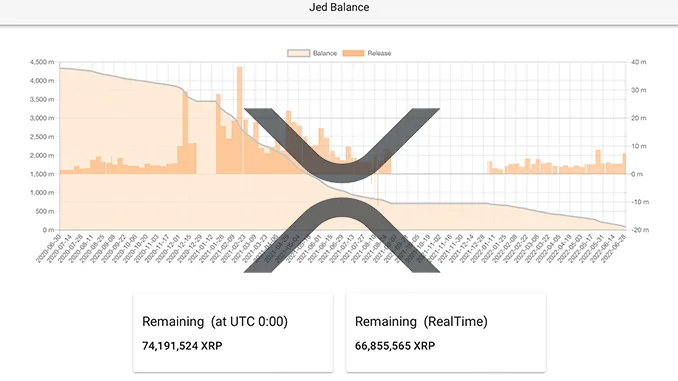Click the Balance legend label
Image resolution: width=678 pixels, height=381 pixels.
pyautogui.click(x=325, y=53)
